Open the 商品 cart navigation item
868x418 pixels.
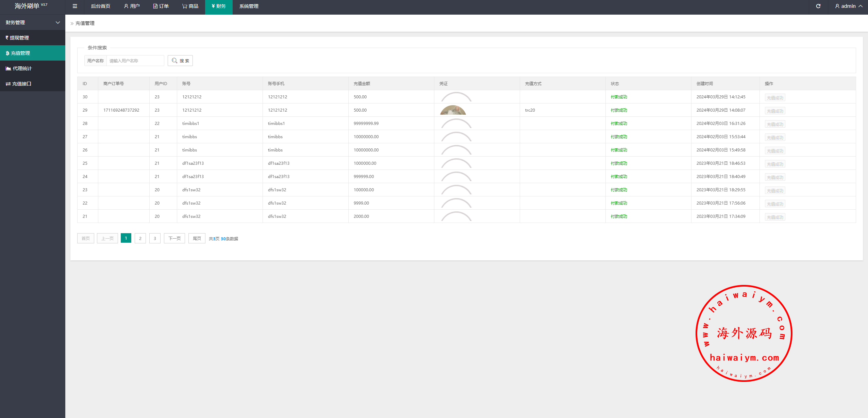(x=190, y=6)
